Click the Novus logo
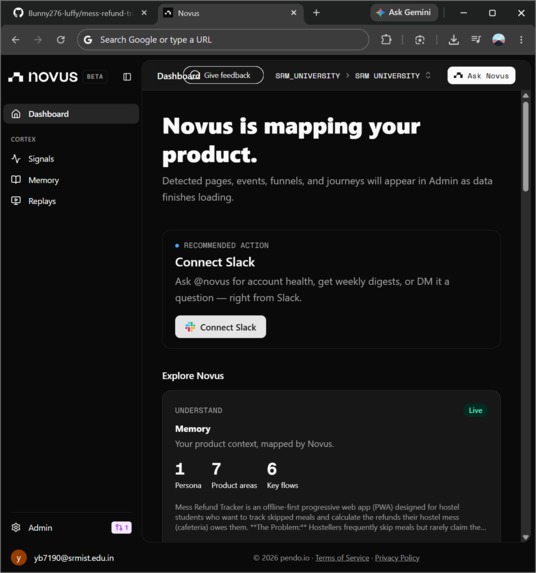Image resolution: width=536 pixels, height=573 pixels. pos(43,77)
